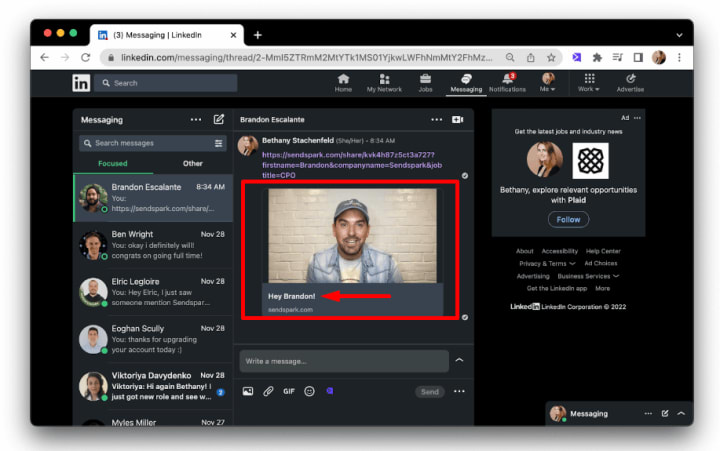Open the sendspark.com share link

(x=352, y=165)
